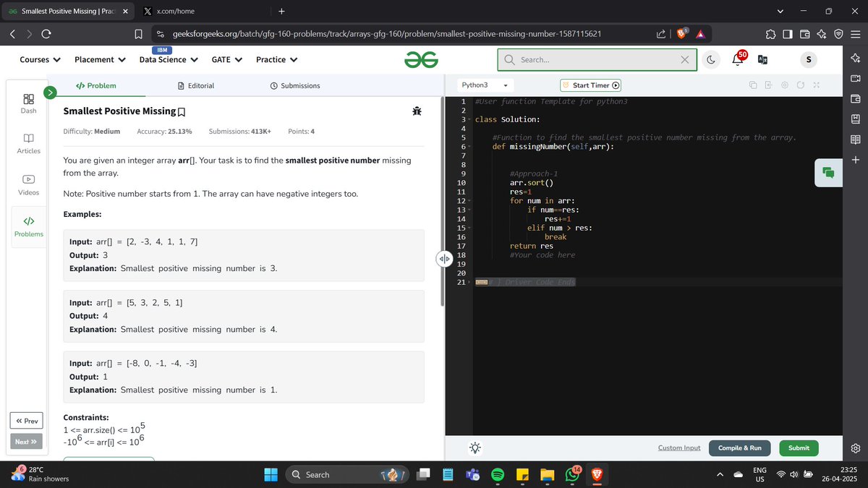Expand the Data Science menu
868x488 pixels.
(168, 59)
